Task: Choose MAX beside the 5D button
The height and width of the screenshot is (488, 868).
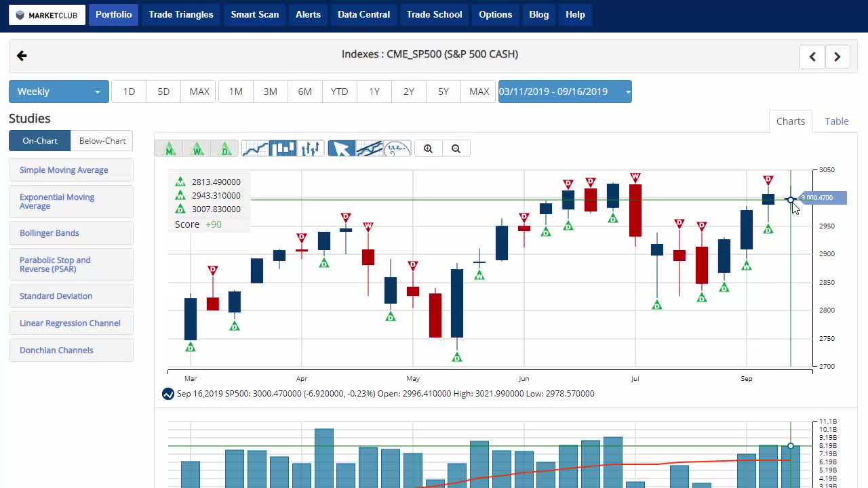Action: [199, 91]
